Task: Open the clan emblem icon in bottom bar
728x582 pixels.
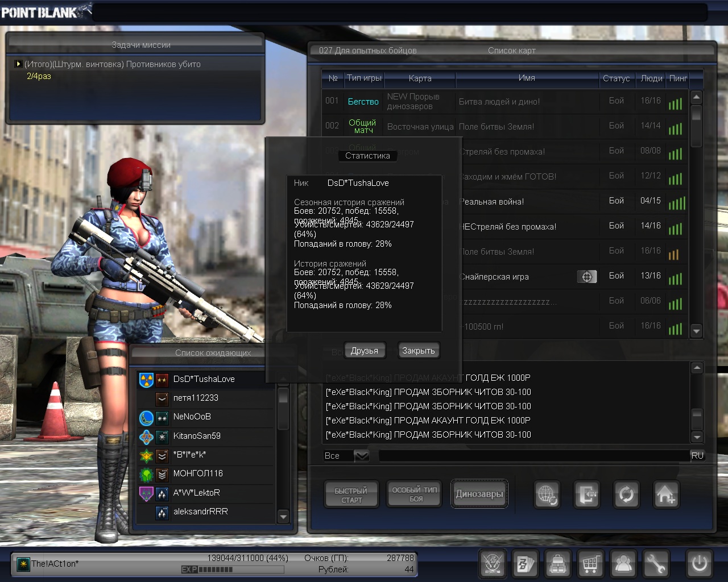Action: pos(493,564)
